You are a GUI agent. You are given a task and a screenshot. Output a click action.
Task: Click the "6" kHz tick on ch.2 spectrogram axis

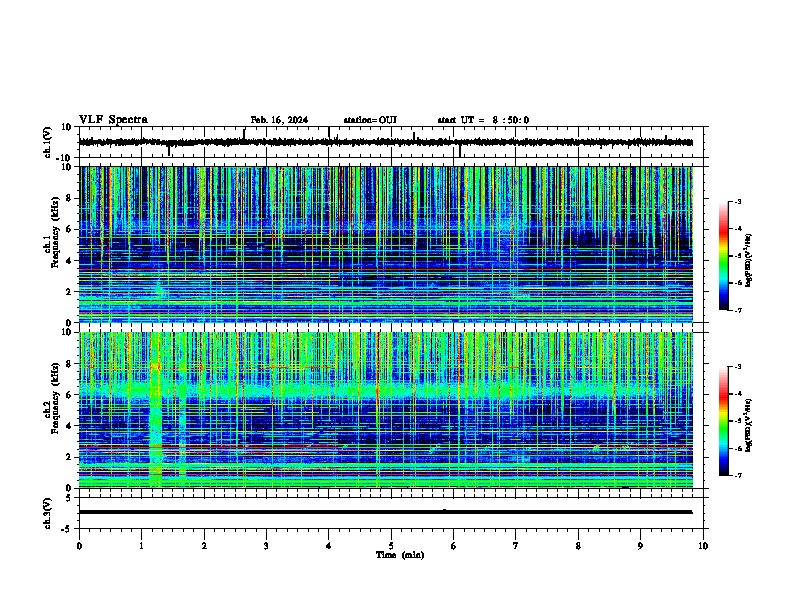coord(69,395)
